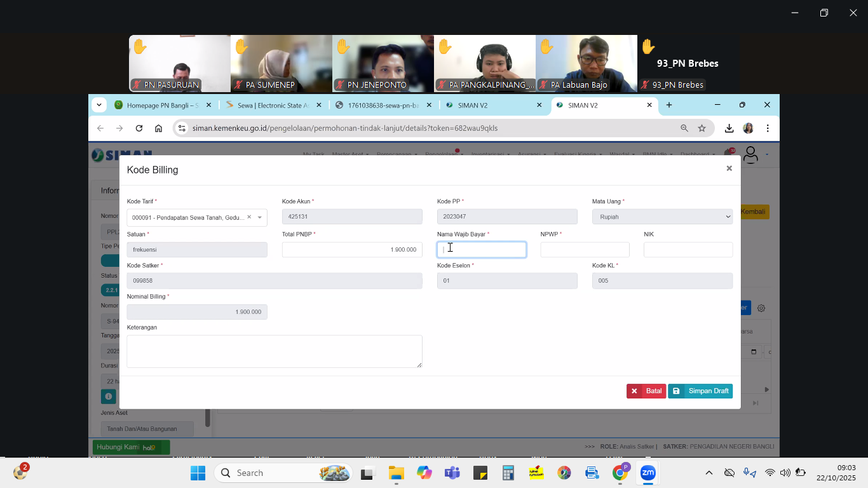This screenshot has width=868, height=488.
Task: Open the Chrome downloads icon
Action: 729,128
